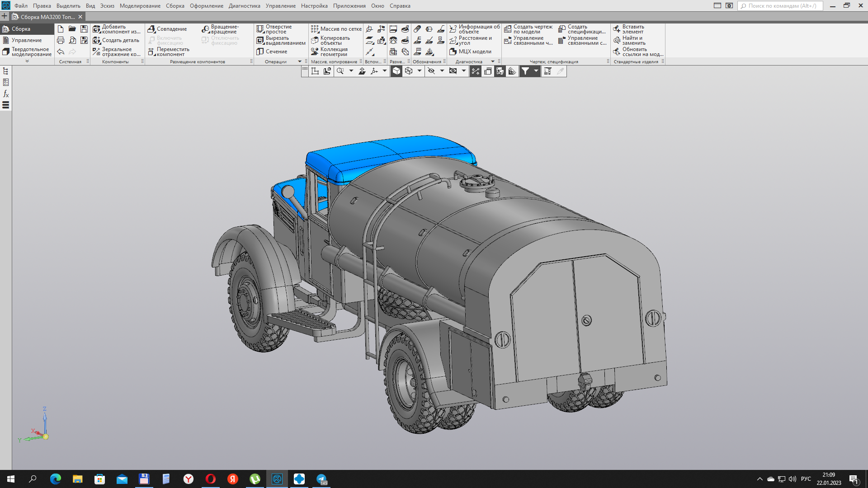The image size is (868, 488).
Task: Open the Моделирование menu
Action: click(140, 6)
